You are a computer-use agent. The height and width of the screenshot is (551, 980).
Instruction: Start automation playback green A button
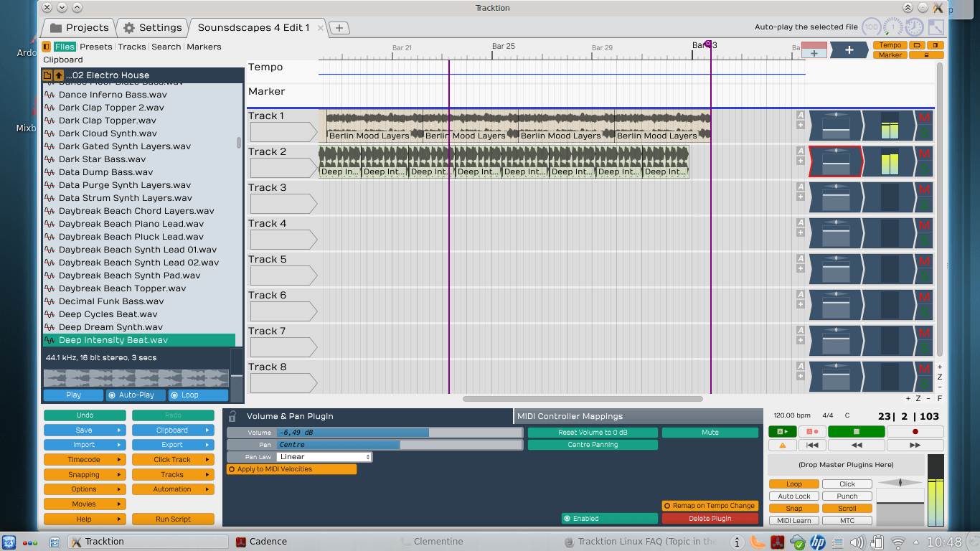coord(783,432)
